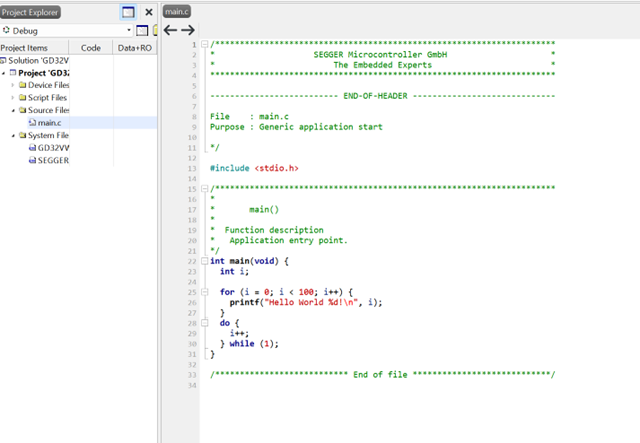Close the Project Explorer panel
This screenshot has width=640, height=443.
coord(149,12)
